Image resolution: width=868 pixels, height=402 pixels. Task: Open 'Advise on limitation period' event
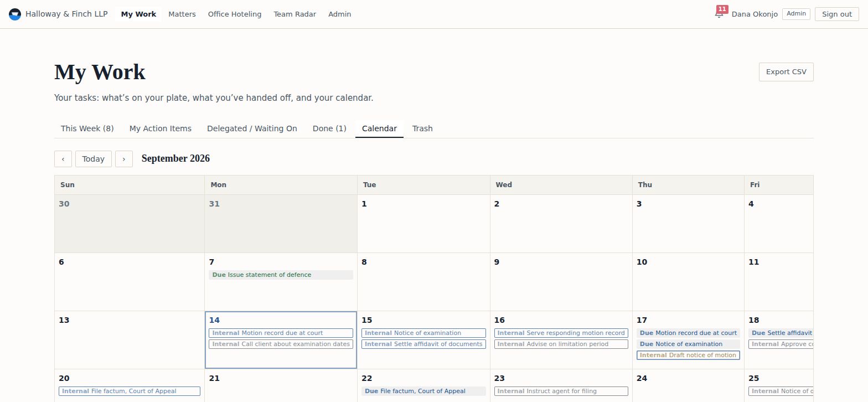pyautogui.click(x=561, y=344)
